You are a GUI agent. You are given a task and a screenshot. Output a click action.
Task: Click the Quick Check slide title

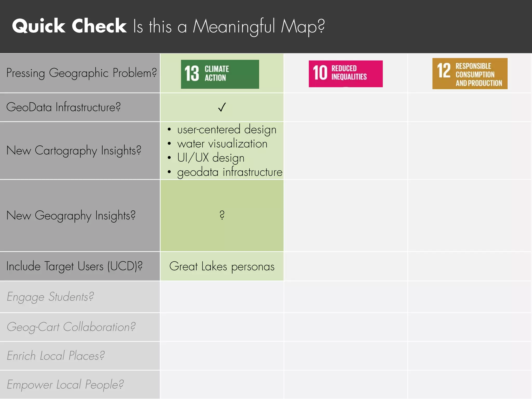click(x=168, y=26)
